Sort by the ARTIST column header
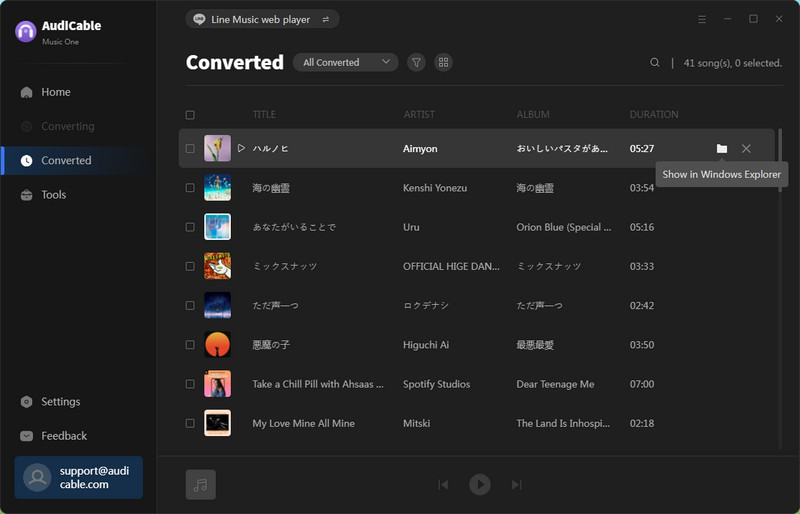The height and width of the screenshot is (514, 800). [419, 115]
